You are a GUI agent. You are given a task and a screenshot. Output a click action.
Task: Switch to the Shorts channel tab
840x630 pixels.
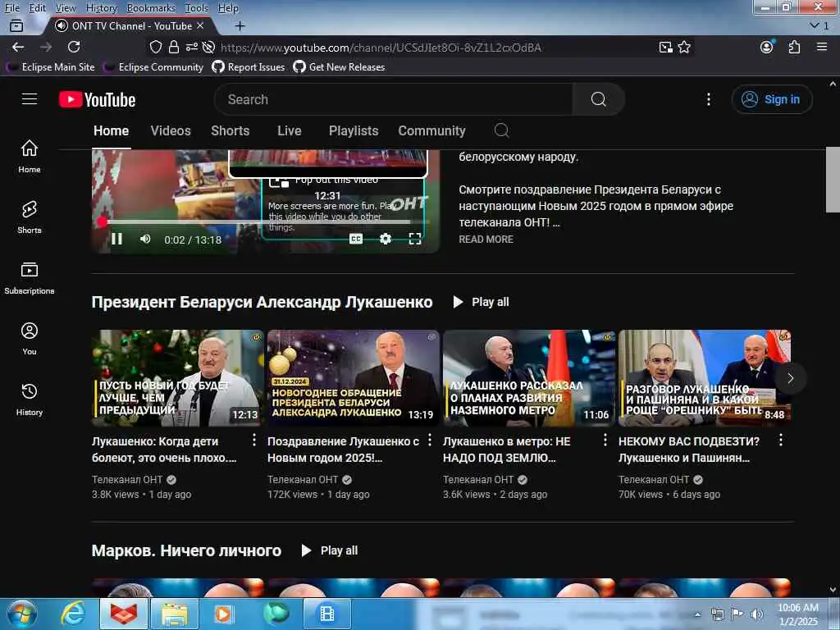coord(231,130)
